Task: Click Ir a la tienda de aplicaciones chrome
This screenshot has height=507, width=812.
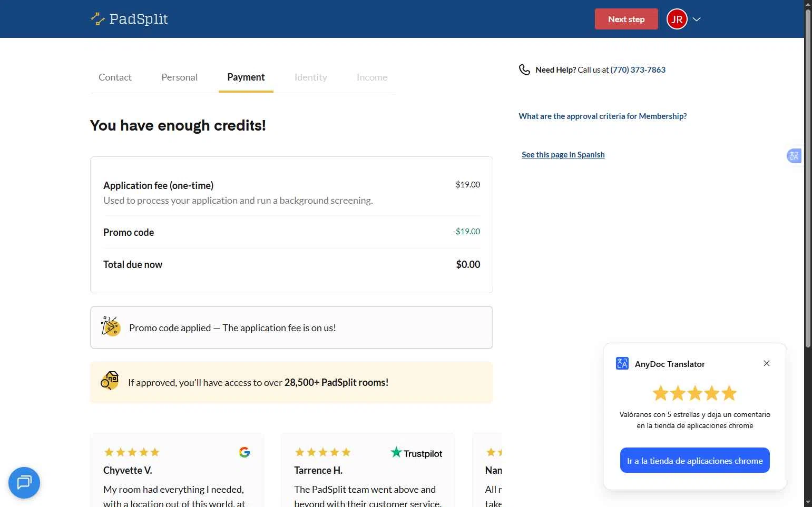Action: [x=694, y=460]
